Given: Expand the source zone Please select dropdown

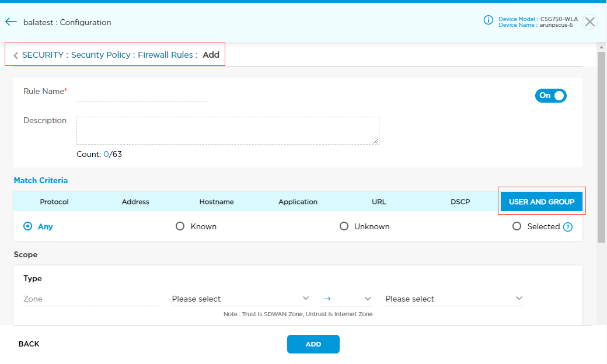Looking at the screenshot, I should [x=240, y=299].
